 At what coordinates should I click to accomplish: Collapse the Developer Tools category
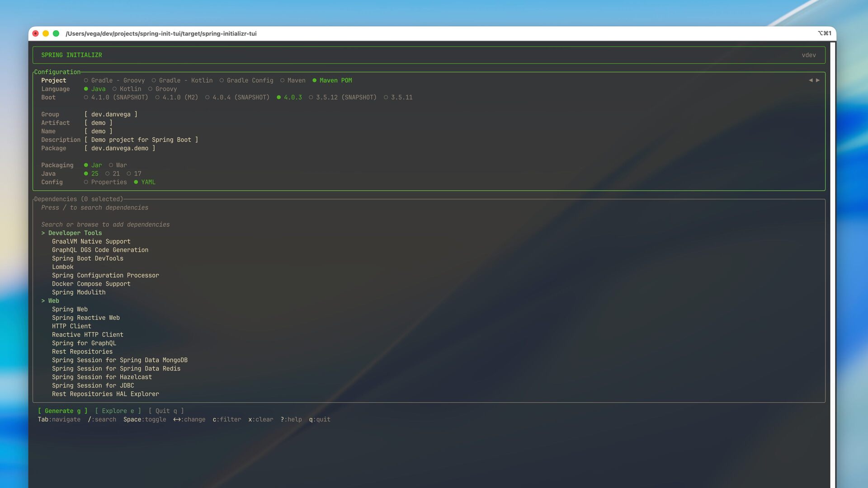[x=71, y=233]
